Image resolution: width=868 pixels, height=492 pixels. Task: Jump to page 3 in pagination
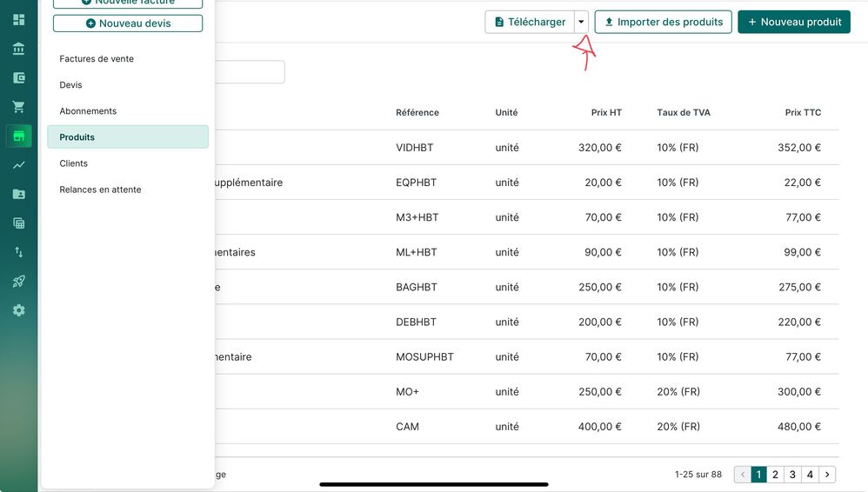coord(792,475)
